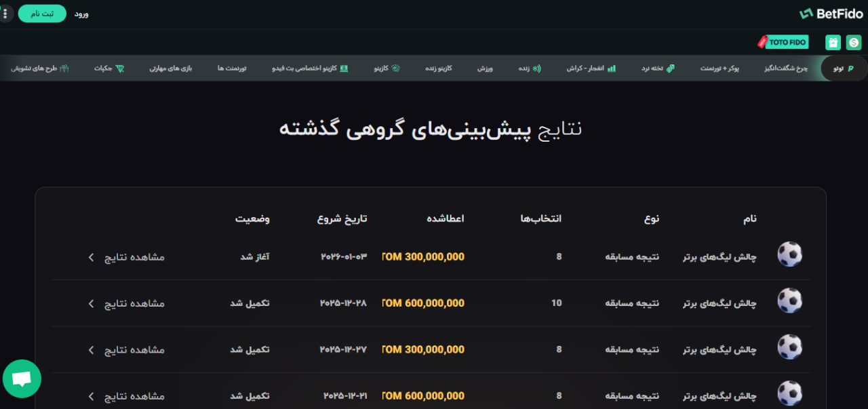Viewport: 868px width, 409px height.
Task: Open کازینو اختصاصی بت فیدو from the navbar
Action: (309, 68)
